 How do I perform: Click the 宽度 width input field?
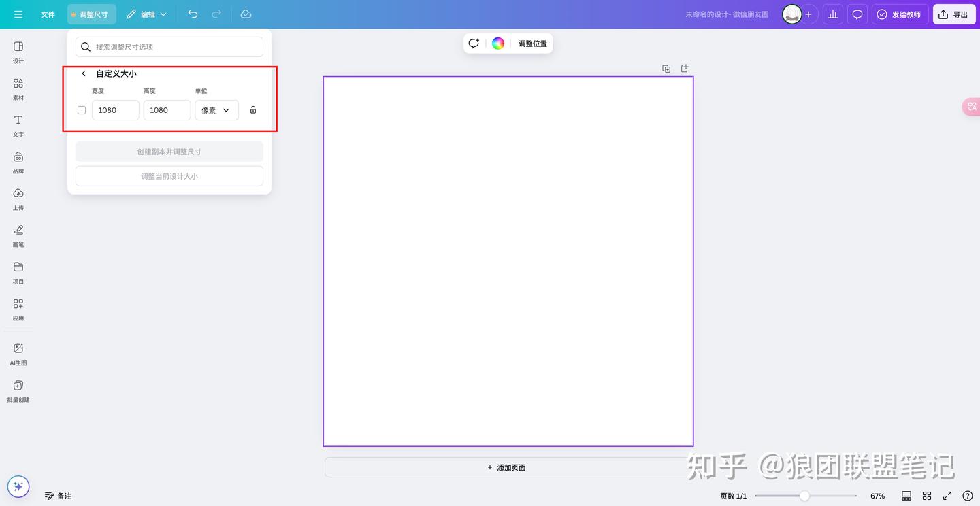click(116, 110)
